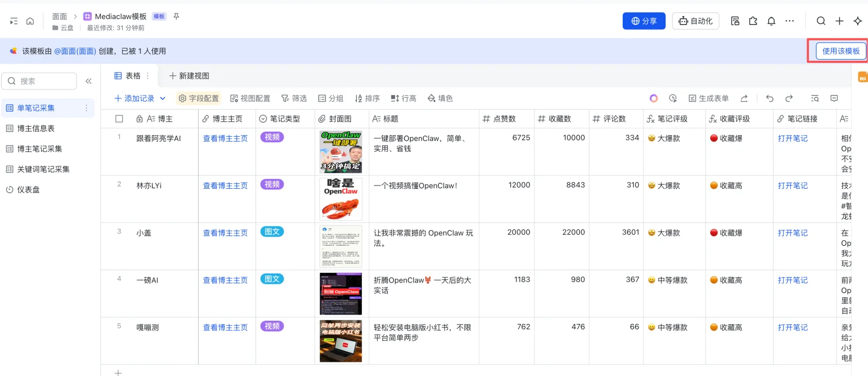Open the more options ellipsis in header

(789, 21)
